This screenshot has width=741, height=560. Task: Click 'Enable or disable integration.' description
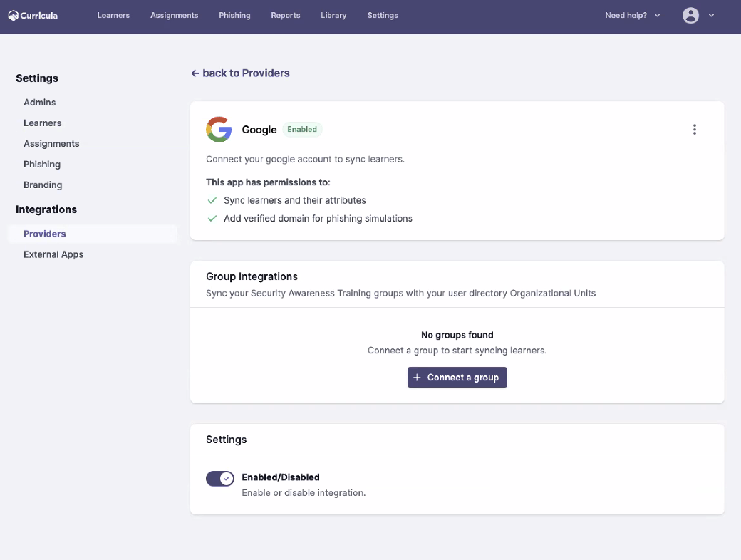click(x=304, y=493)
